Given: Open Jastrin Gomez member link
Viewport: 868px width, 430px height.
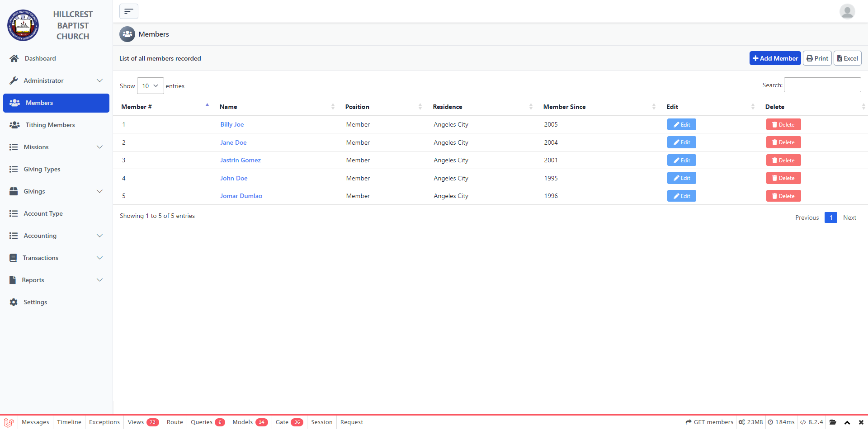Looking at the screenshot, I should tap(241, 160).
